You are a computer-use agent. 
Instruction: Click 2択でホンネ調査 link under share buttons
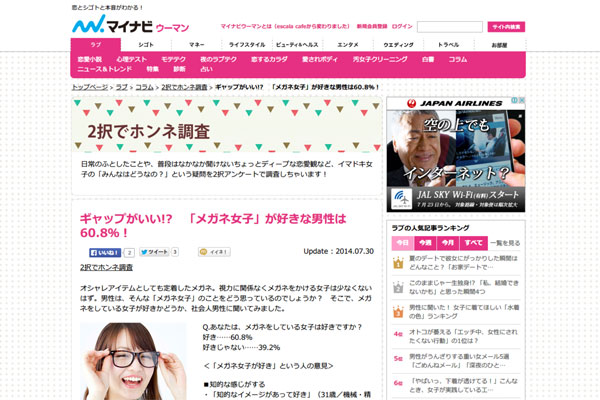(x=106, y=268)
